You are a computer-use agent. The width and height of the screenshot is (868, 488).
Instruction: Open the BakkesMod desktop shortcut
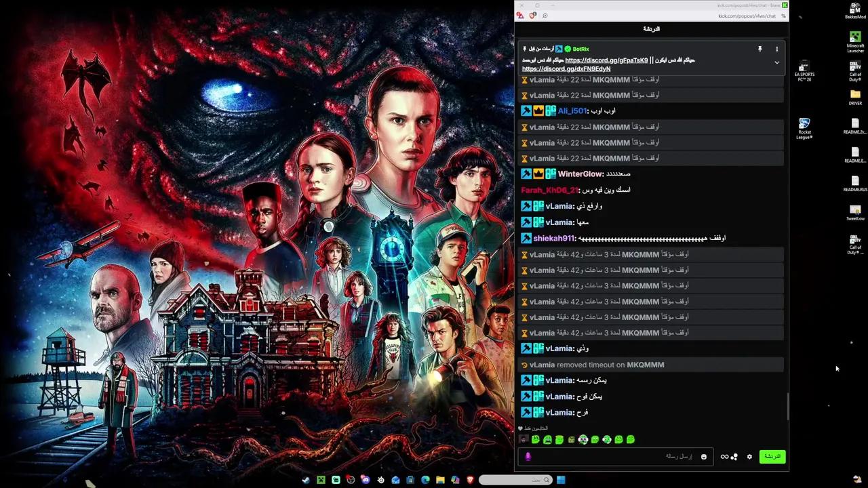point(855,10)
